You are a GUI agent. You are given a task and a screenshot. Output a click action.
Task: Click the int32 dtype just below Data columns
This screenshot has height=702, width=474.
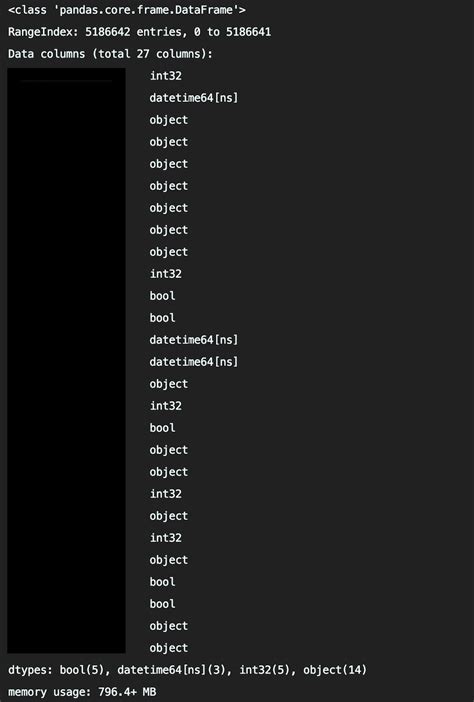[166, 76]
